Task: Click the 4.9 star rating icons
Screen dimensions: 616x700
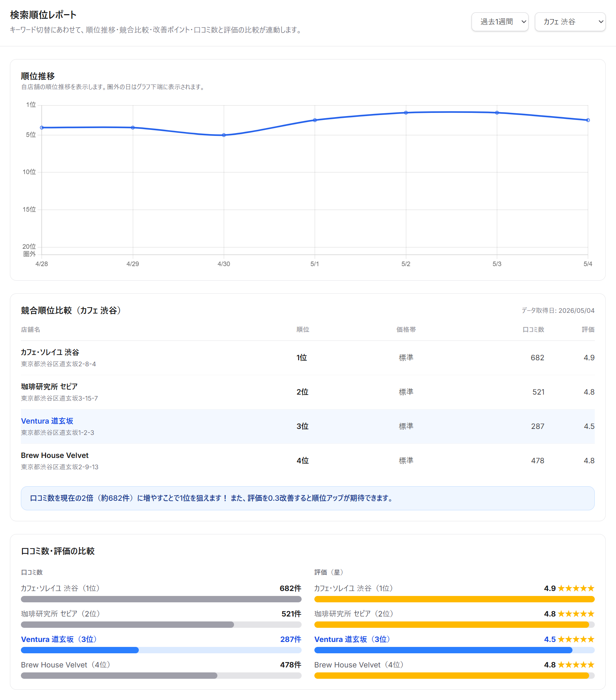Action: click(576, 589)
